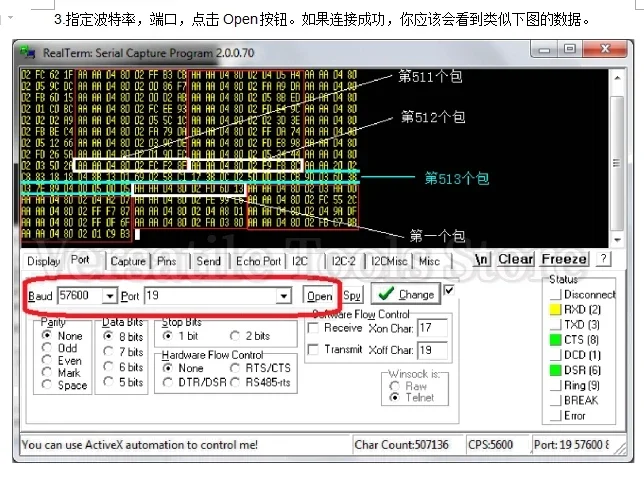644x484 pixels.
Task: Click the terminal scroll up arrow
Action: point(617,78)
